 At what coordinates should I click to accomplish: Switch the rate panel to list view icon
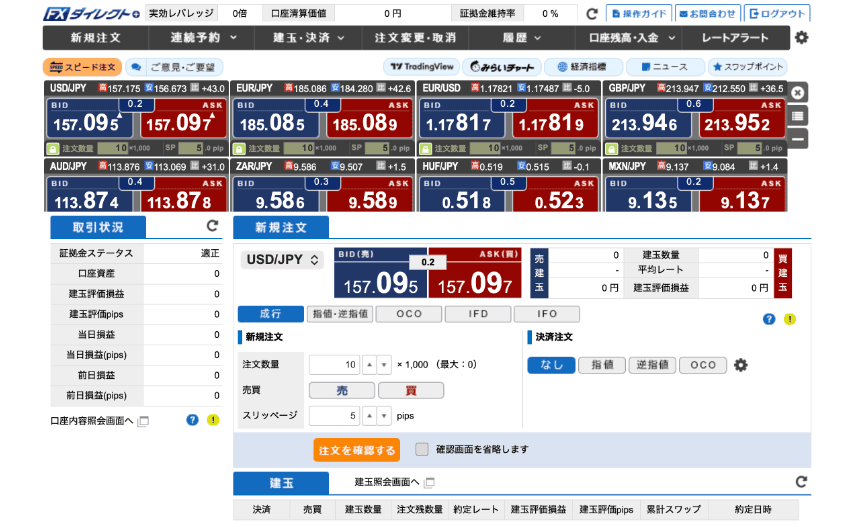pos(797,115)
